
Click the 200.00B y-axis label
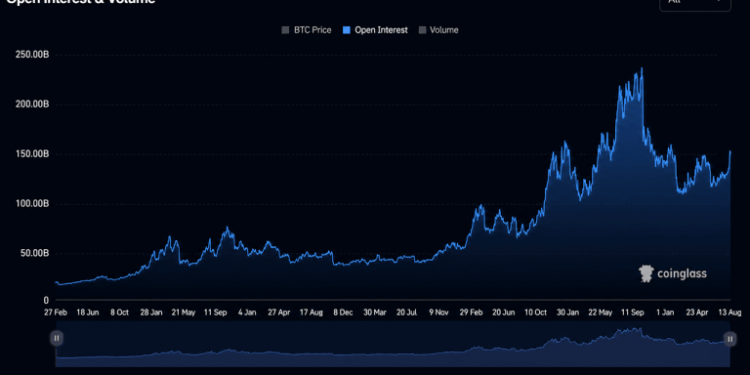[32, 104]
